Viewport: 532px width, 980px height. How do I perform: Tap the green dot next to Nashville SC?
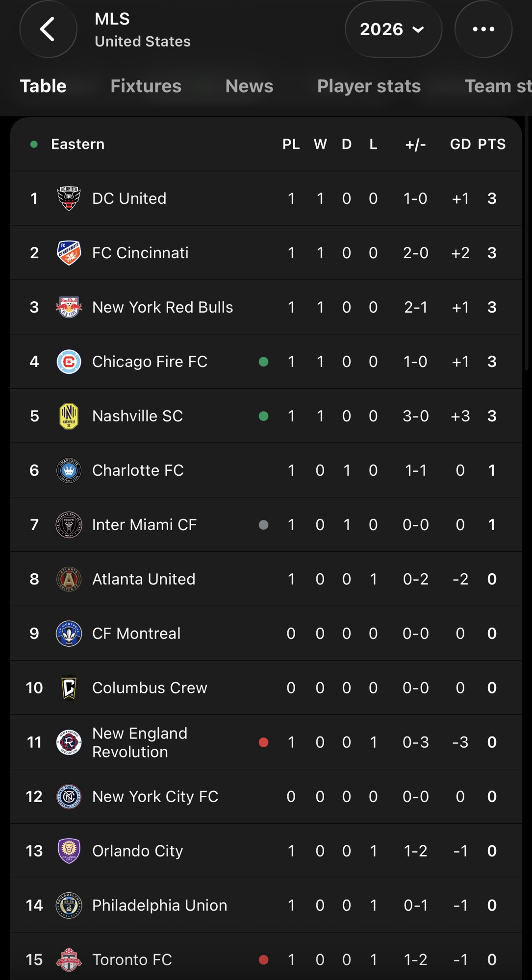click(263, 416)
